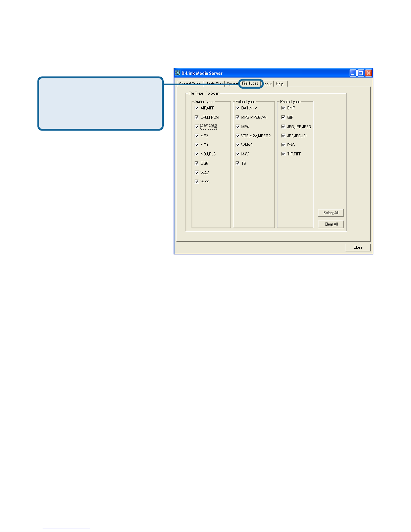Viewport: 411px width, 532px height.
Task: Minimize the D-Link Media Server window
Action: coord(353,73)
